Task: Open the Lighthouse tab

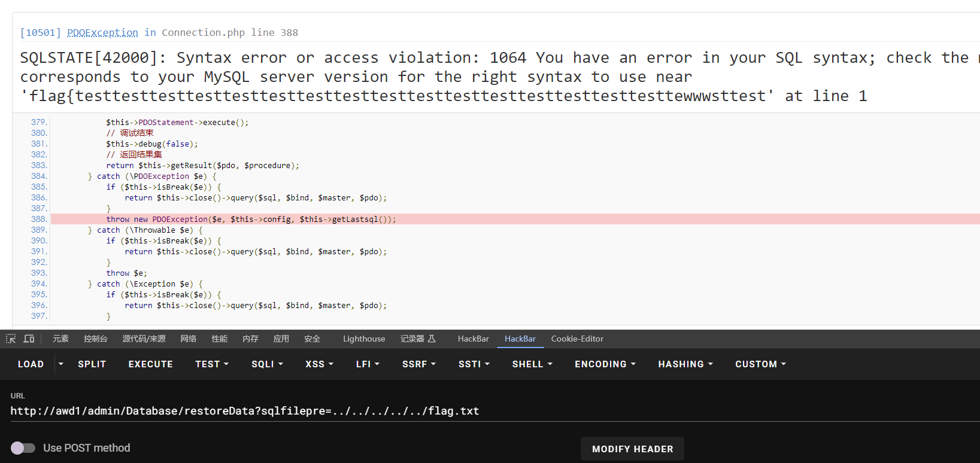Action: tap(364, 339)
